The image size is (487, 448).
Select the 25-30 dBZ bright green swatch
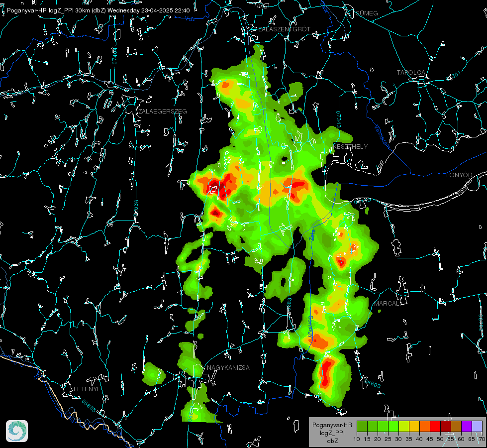click(x=393, y=427)
